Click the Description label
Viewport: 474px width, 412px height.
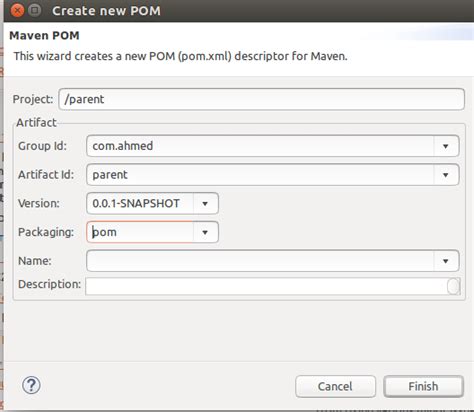49,284
